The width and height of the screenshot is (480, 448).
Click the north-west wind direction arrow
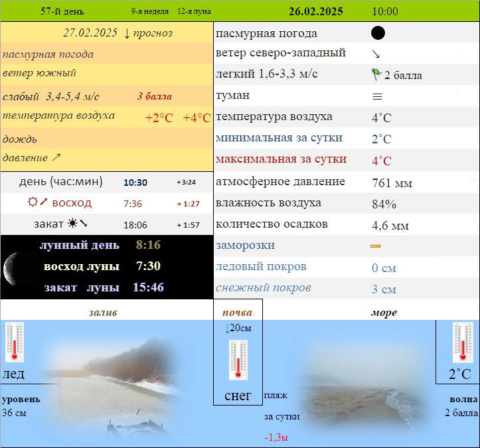point(376,54)
